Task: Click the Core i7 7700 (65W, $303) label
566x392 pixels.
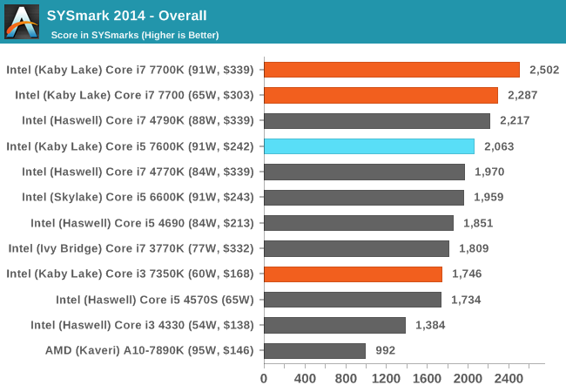Action: 135,95
